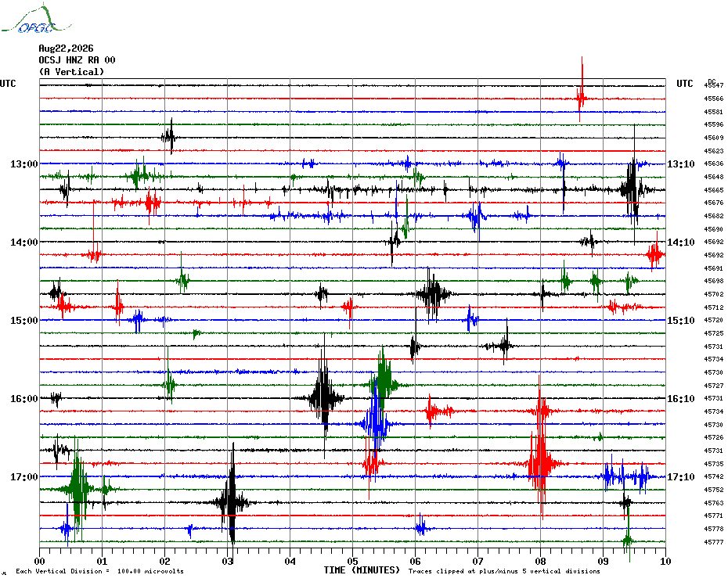
Task: Click minute label 00 on the time axis
Action: click(39, 561)
